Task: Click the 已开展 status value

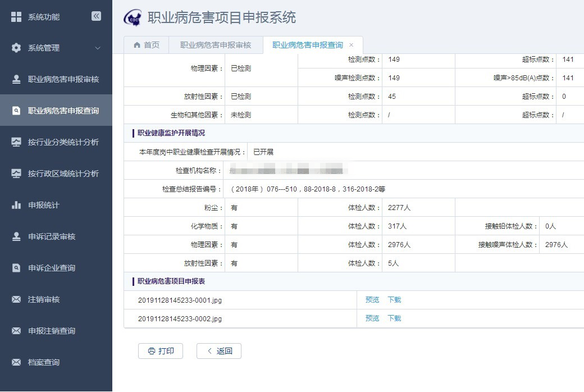Action: (x=263, y=152)
